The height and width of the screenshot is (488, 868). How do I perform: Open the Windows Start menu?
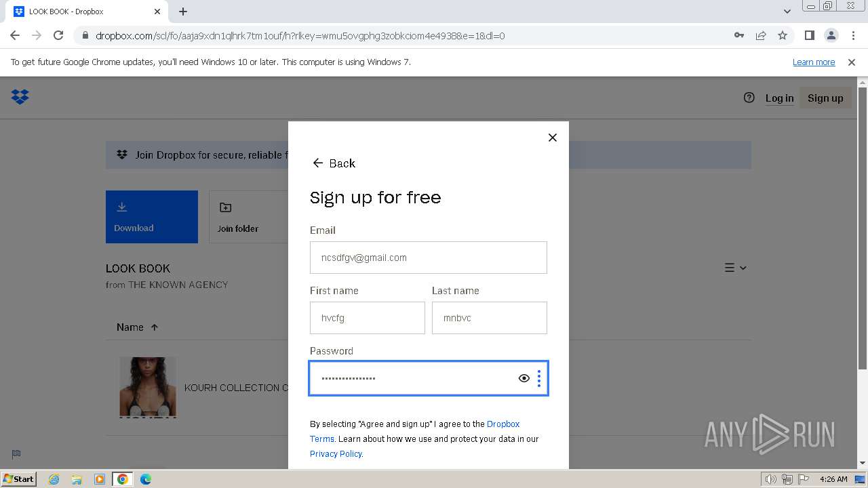(19, 479)
